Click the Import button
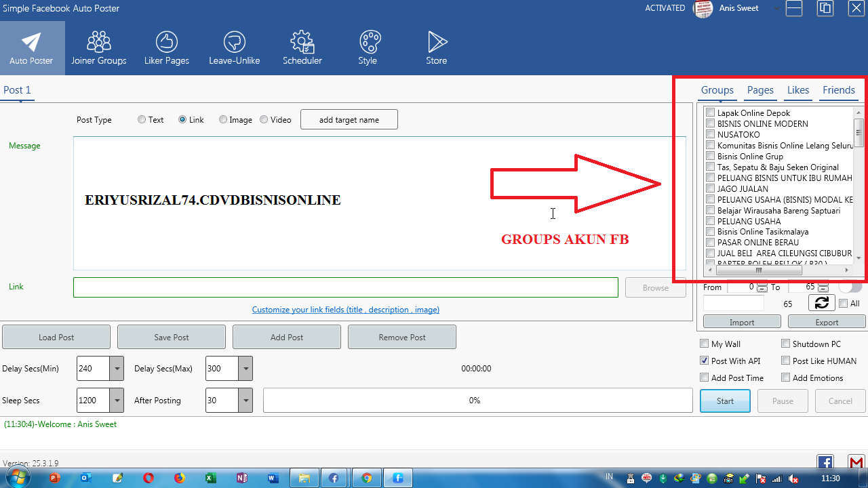Screen dimensions: 868x488 point(742,322)
